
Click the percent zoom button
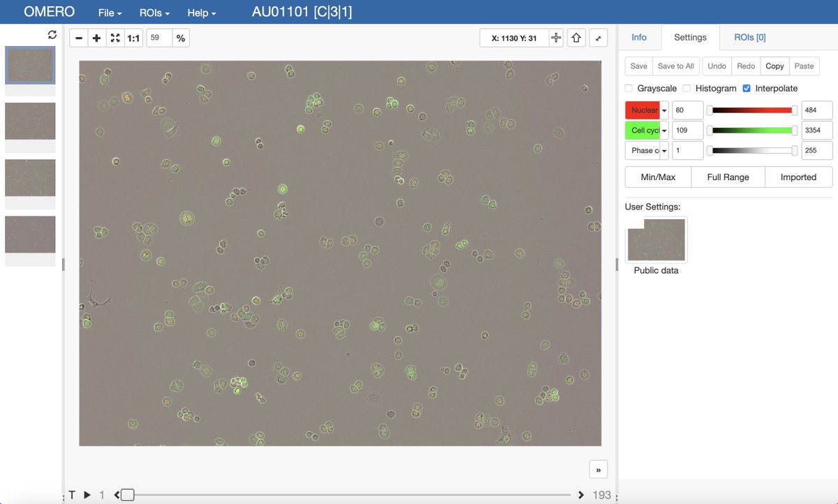pyautogui.click(x=181, y=38)
